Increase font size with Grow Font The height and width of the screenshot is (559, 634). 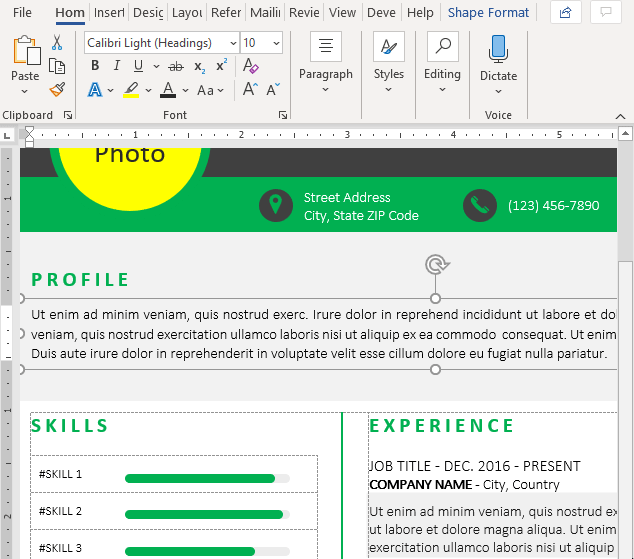coord(250,89)
